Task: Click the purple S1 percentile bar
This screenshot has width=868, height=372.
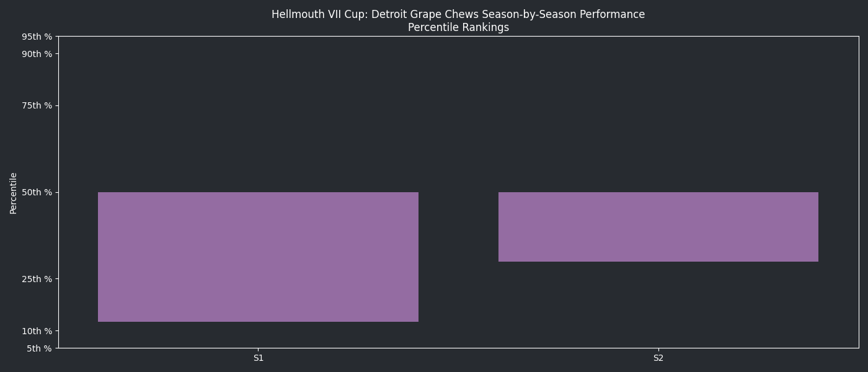Action: click(258, 257)
